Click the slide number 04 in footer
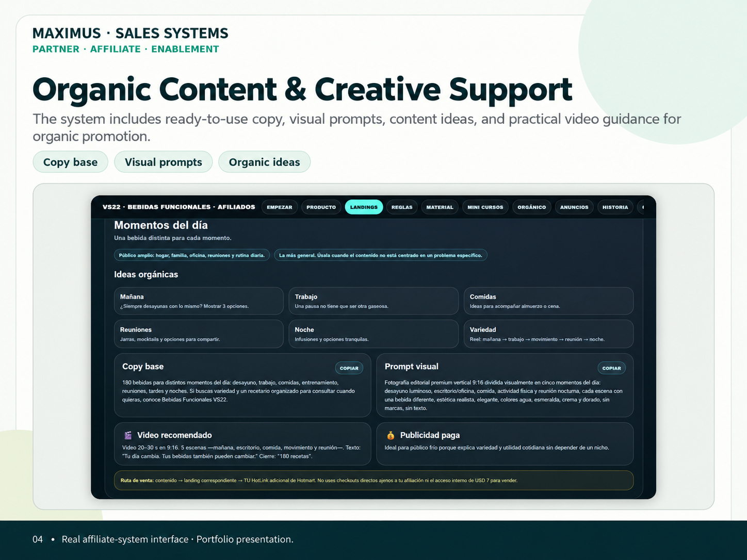Image resolution: width=747 pixels, height=560 pixels. pyautogui.click(x=38, y=539)
